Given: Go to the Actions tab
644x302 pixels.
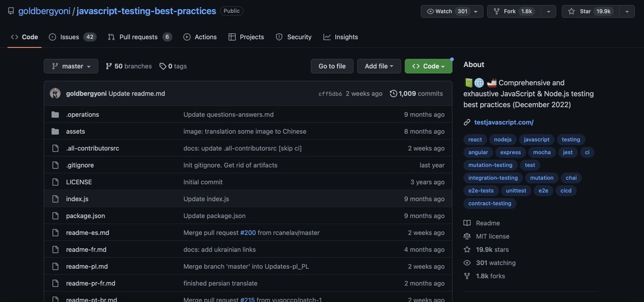Looking at the screenshot, I should 200,37.
